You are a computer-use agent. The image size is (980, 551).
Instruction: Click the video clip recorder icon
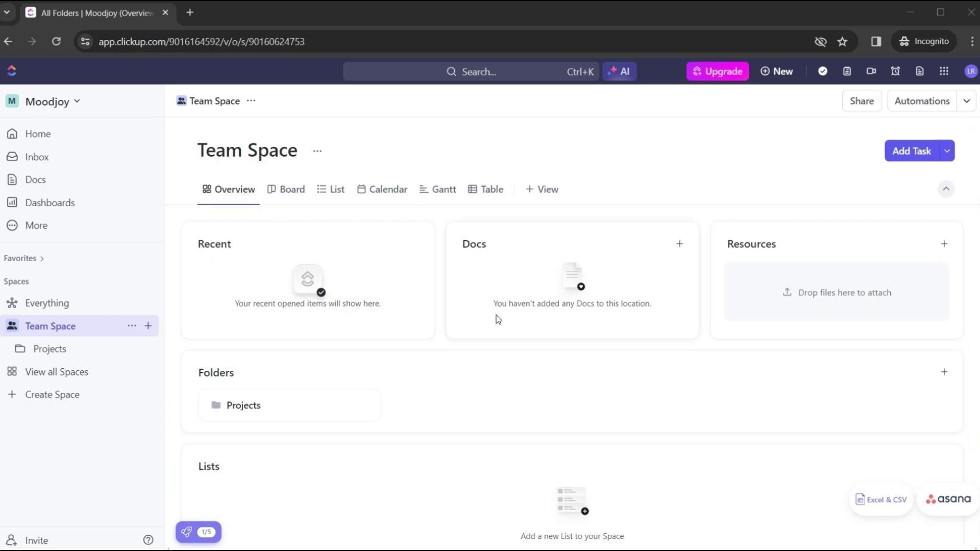(871, 71)
